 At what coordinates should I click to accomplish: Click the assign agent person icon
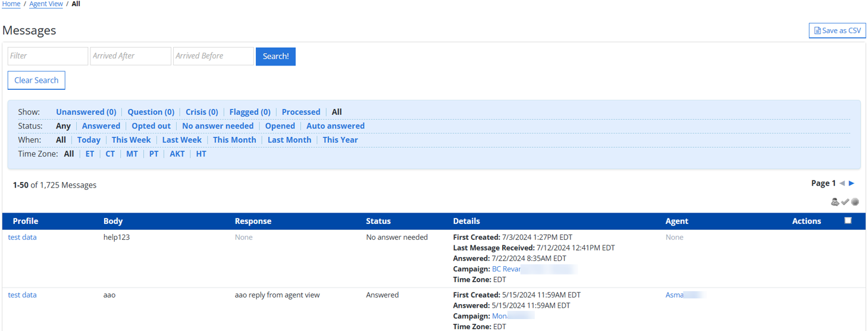835,202
